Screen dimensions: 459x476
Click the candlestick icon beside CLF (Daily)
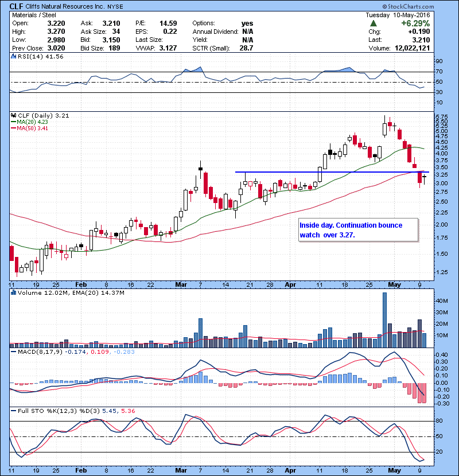pyautogui.click(x=13, y=115)
